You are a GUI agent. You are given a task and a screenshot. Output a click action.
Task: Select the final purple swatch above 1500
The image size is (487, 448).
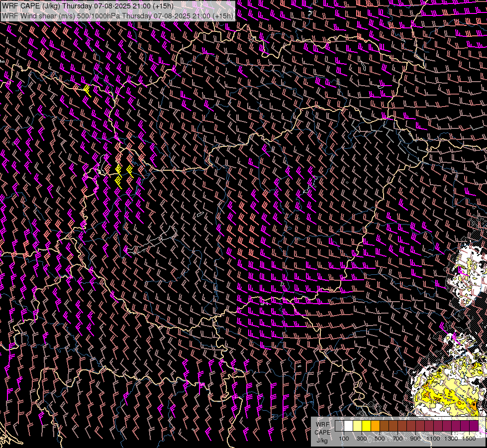[474, 426]
